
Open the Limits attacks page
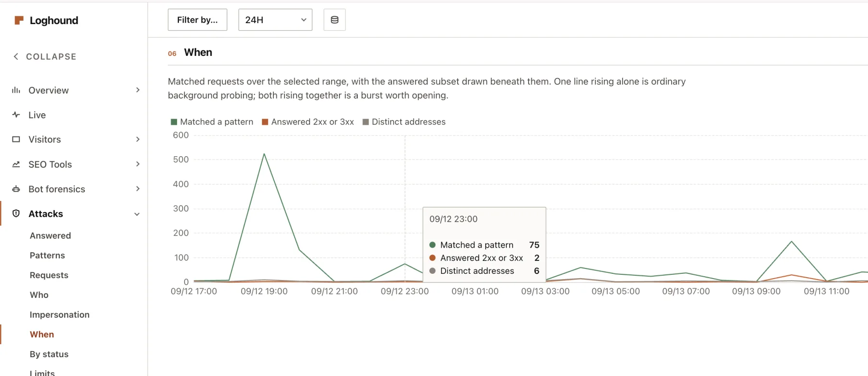(42, 373)
